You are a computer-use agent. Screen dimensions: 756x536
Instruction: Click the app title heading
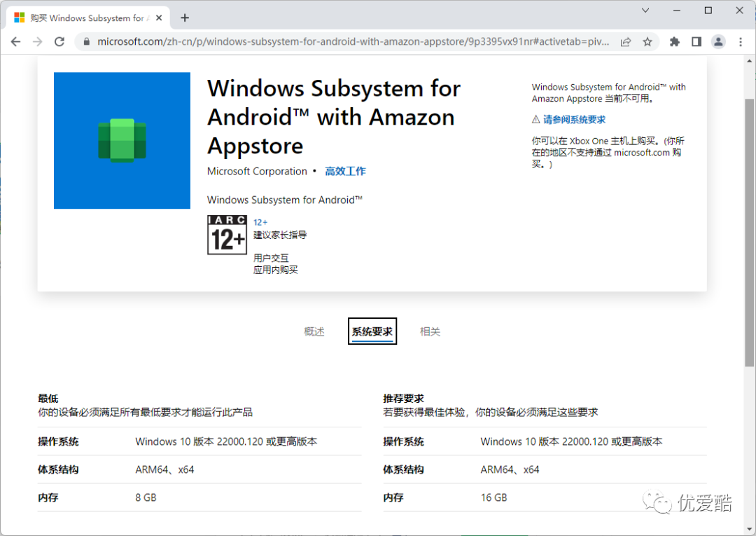[334, 117]
